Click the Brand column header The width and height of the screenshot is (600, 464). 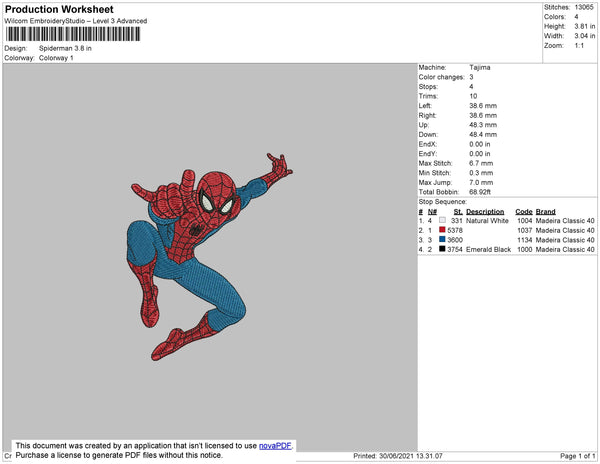point(545,212)
